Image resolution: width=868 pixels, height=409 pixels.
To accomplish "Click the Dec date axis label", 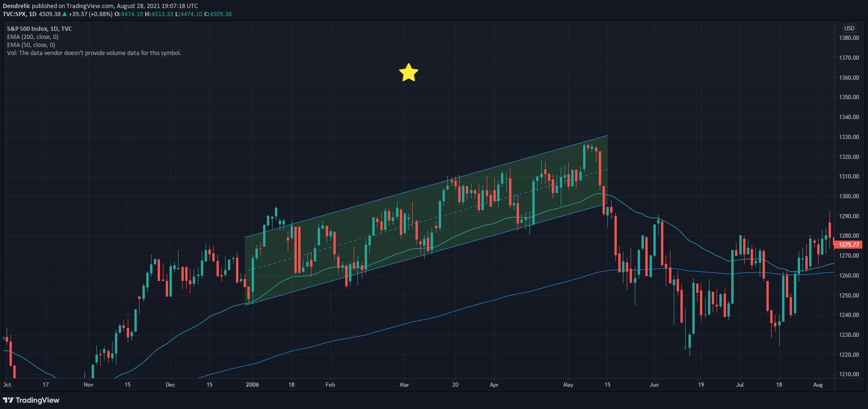I will coord(170,385).
